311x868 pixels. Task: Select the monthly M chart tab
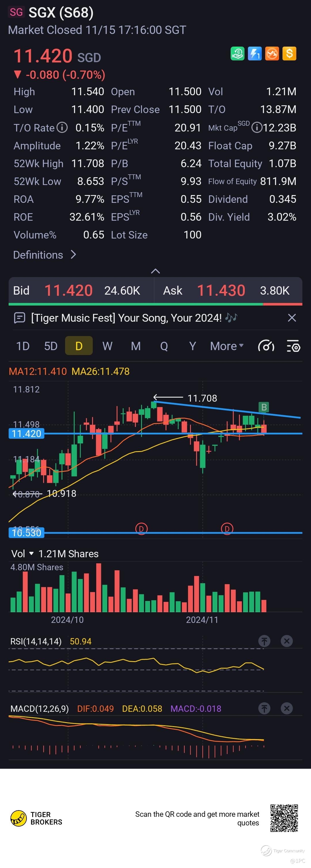click(x=136, y=346)
